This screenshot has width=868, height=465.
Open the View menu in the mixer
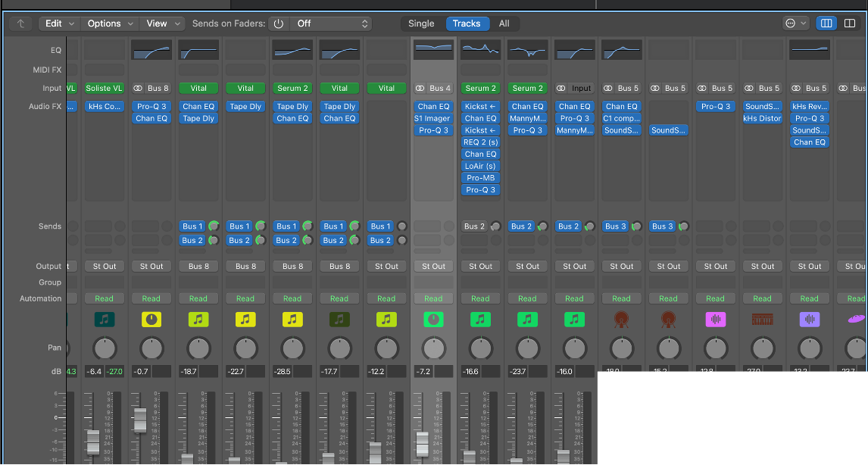[x=162, y=23]
